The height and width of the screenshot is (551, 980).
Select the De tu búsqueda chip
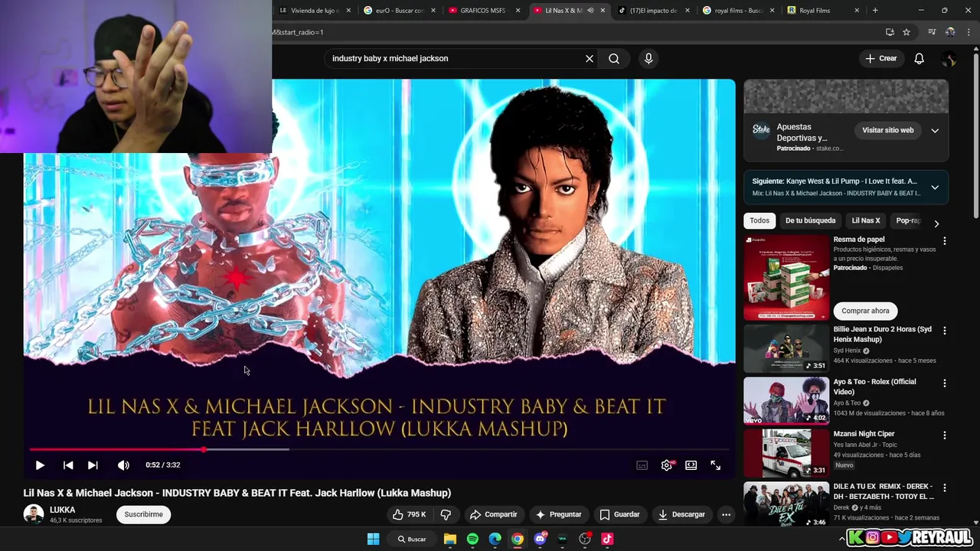(810, 220)
